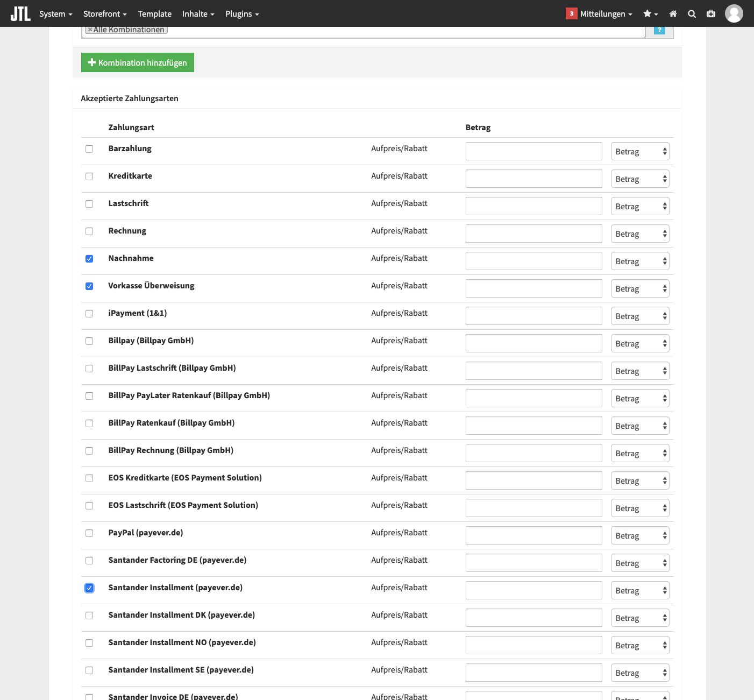This screenshot has width=754, height=700.
Task: Open Betrag dropdown for Kreditkarte
Action: click(640, 179)
